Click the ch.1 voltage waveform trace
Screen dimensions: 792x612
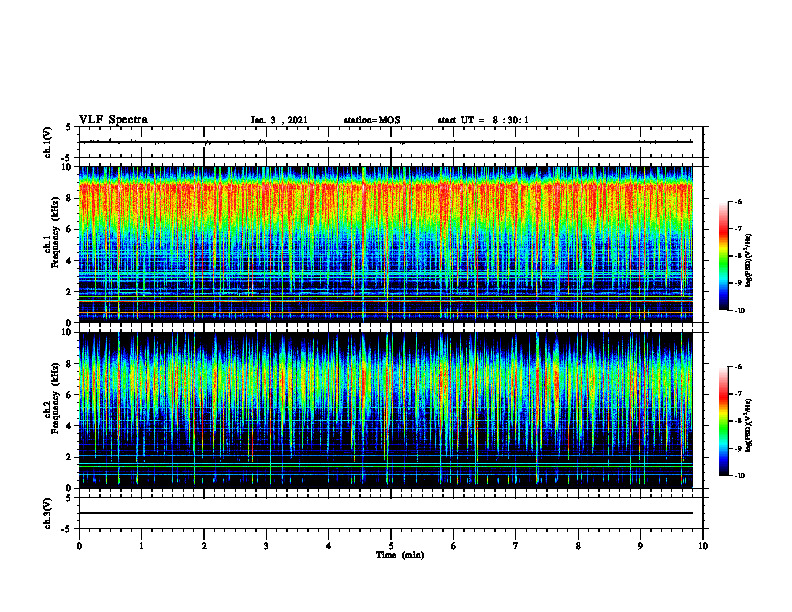coord(386,142)
